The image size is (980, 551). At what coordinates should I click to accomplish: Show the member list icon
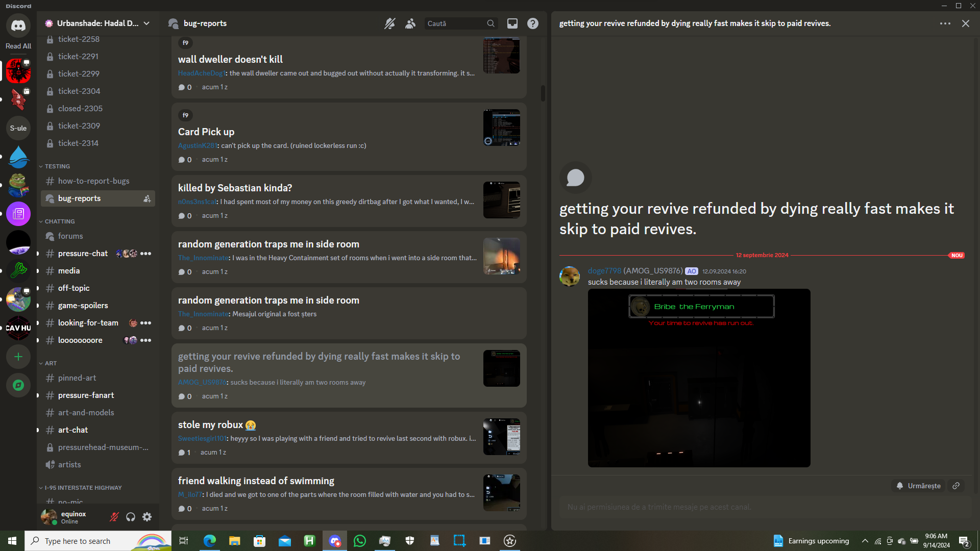pos(410,23)
